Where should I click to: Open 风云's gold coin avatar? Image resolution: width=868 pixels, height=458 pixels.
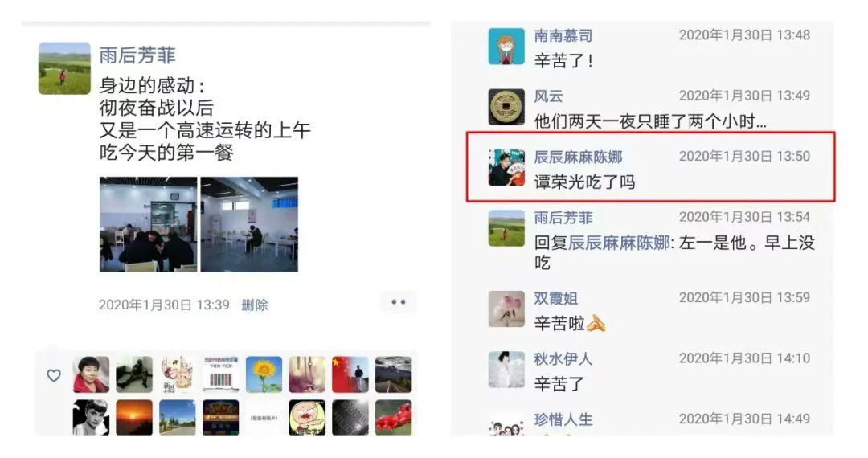[x=506, y=107]
